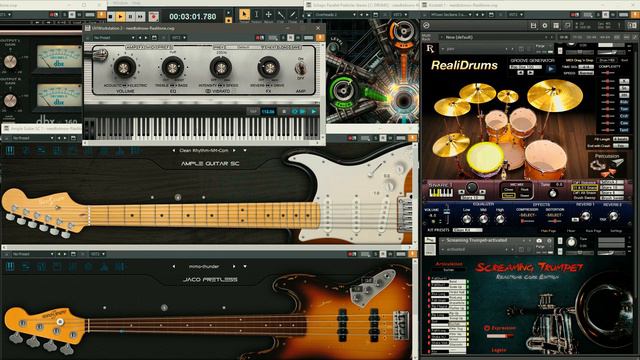This screenshot has width=640, height=360.
Task: Click the electric piano FX knob
Action: (x=269, y=67)
